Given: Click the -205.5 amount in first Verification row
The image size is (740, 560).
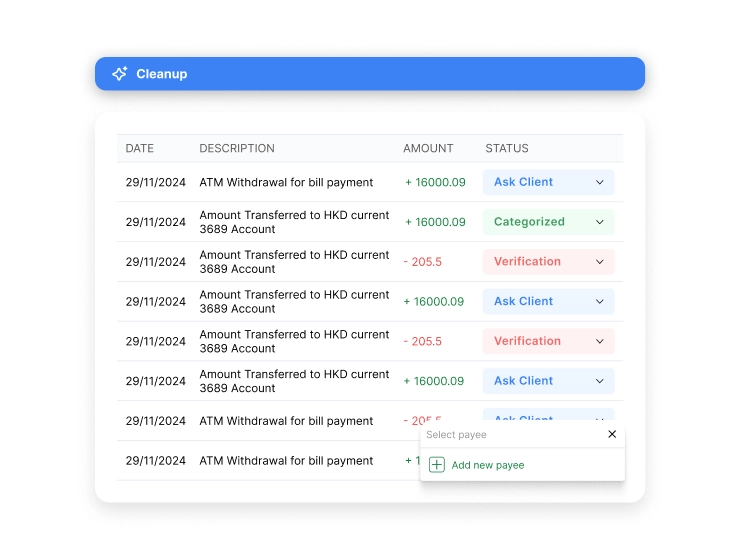Looking at the screenshot, I should click(x=423, y=262).
